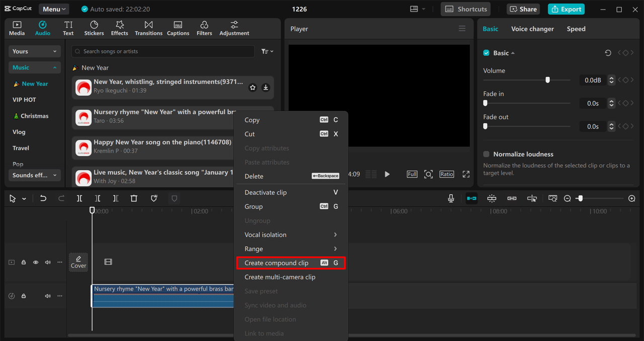The image size is (644, 341).
Task: Lock the video track
Action: point(24,262)
